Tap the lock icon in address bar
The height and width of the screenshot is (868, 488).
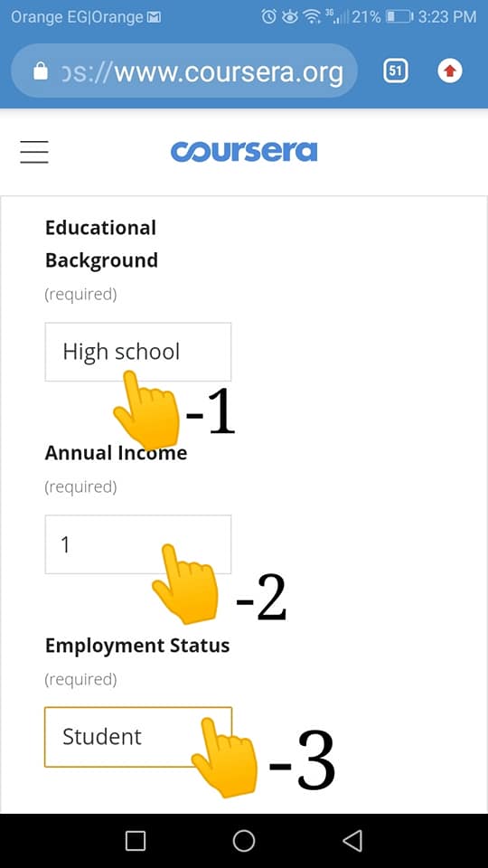tap(41, 71)
